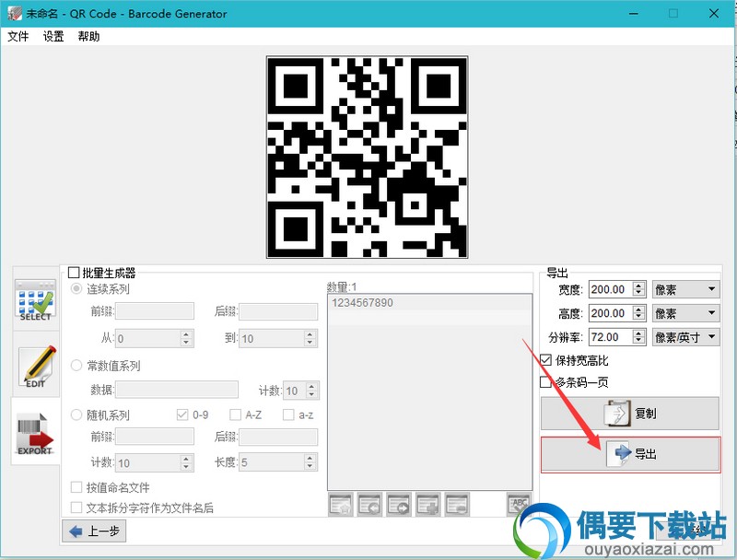The height and width of the screenshot is (560, 737).
Task: Minimize the Barcode Generator window
Action: click(x=634, y=14)
